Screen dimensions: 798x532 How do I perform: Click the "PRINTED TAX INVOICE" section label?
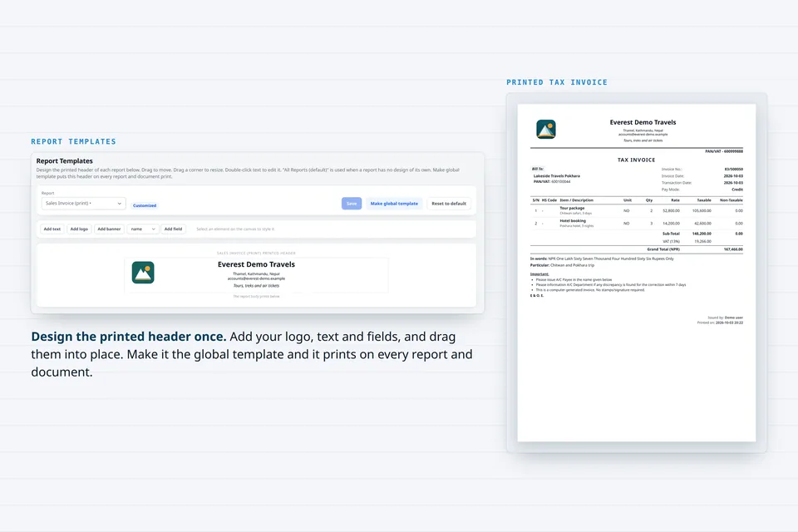(557, 82)
